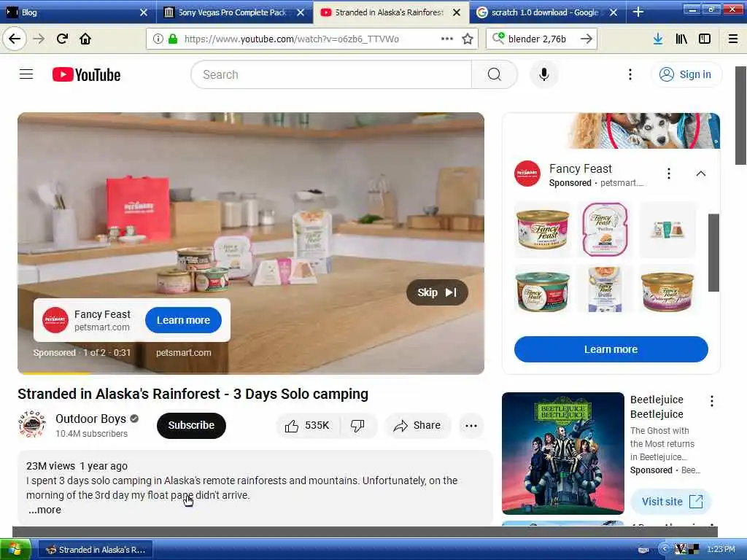Collapse the Fancy Feast sponsored panel chevron
The image size is (747, 560).
(x=701, y=174)
